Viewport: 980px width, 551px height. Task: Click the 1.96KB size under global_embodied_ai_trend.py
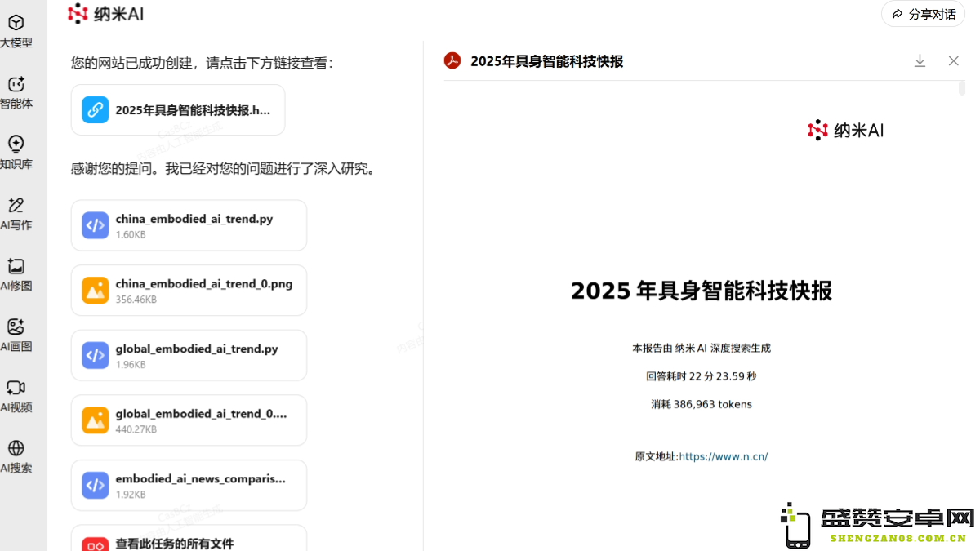coord(131,365)
